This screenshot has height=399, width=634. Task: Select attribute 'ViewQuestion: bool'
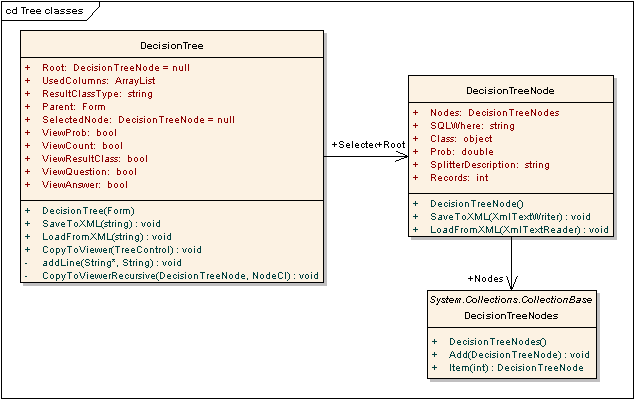coord(89,171)
